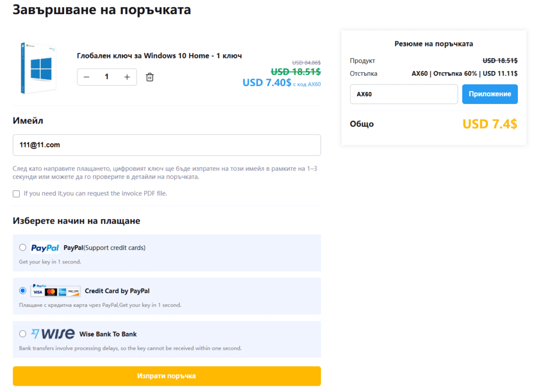Click the discounted price USD 7.40$
The image size is (535, 392).
pos(267,83)
